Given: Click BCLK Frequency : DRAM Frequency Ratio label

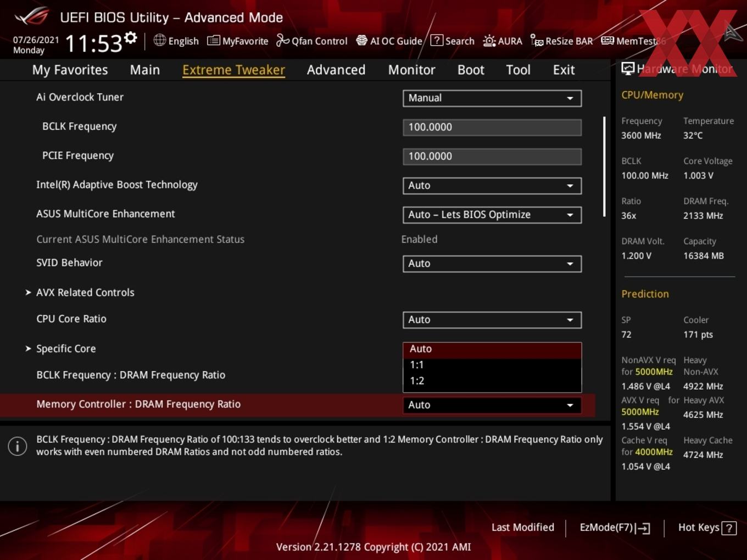Looking at the screenshot, I should (x=131, y=375).
